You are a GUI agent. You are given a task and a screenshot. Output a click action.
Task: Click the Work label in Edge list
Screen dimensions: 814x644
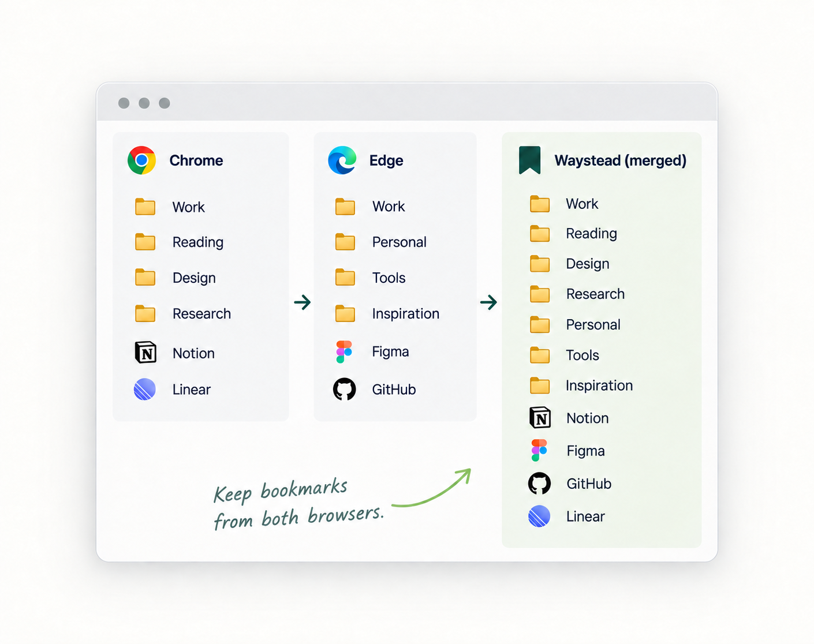(389, 207)
